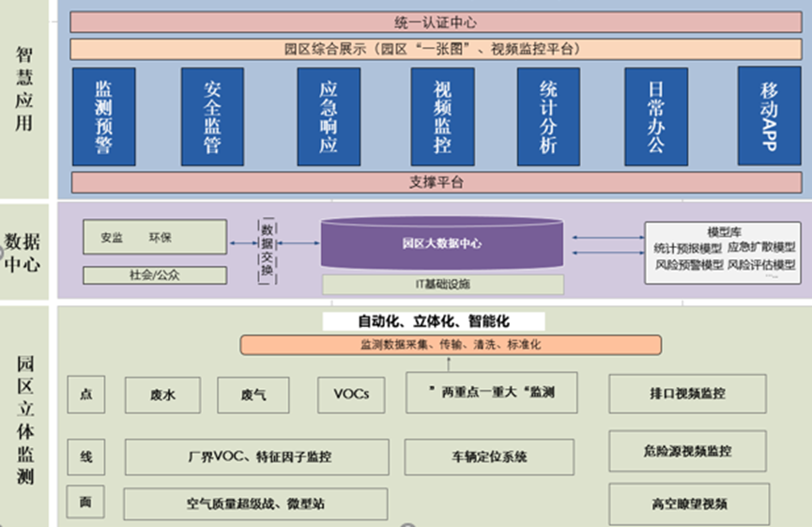Select the IT基础设施 box

(442, 284)
